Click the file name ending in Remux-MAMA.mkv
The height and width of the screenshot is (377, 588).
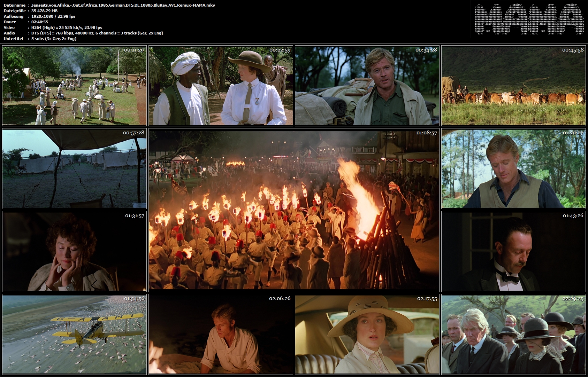click(123, 5)
